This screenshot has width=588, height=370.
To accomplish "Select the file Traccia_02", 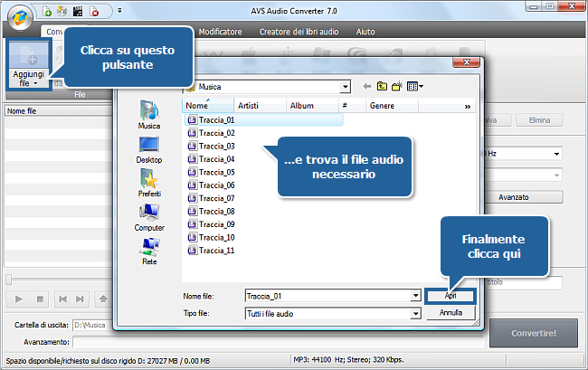I will tap(211, 133).
